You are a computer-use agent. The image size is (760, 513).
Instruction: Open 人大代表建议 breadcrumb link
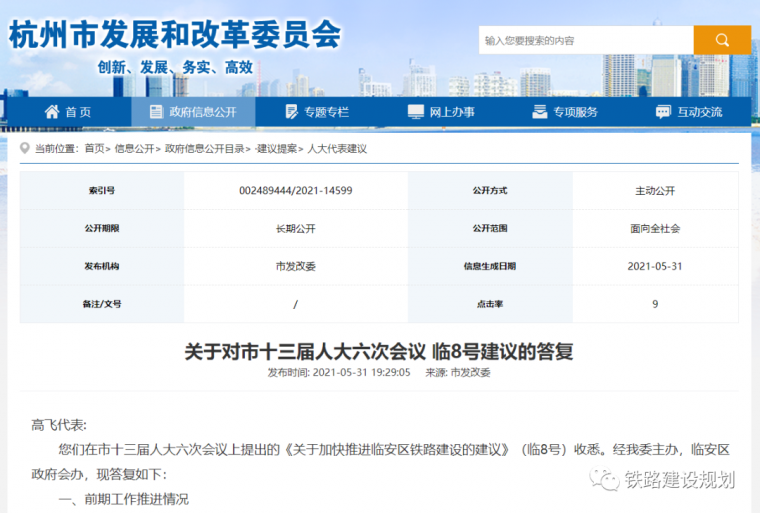(x=337, y=149)
